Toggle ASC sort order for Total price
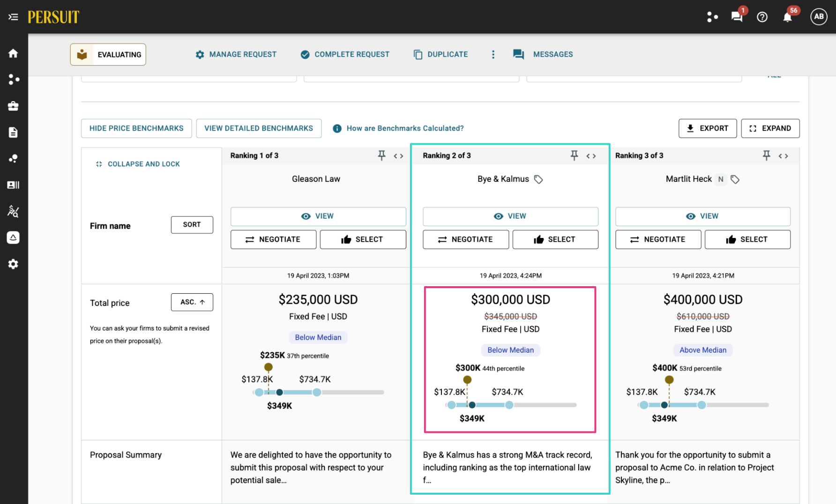 [x=192, y=302]
